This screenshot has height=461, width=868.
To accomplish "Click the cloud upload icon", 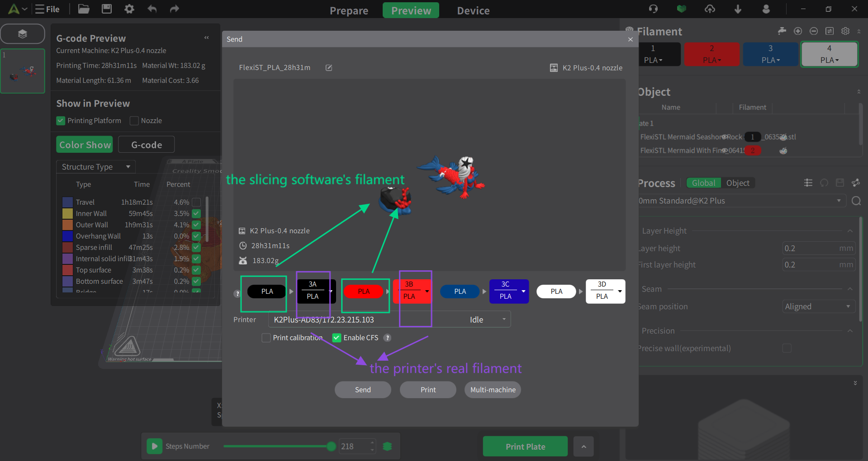I will coord(710,9).
